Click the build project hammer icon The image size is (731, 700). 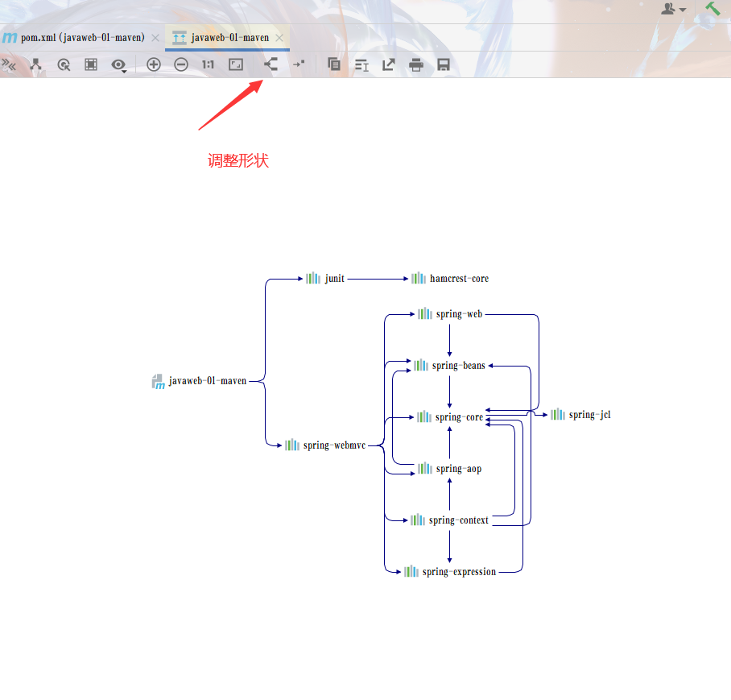(712, 9)
